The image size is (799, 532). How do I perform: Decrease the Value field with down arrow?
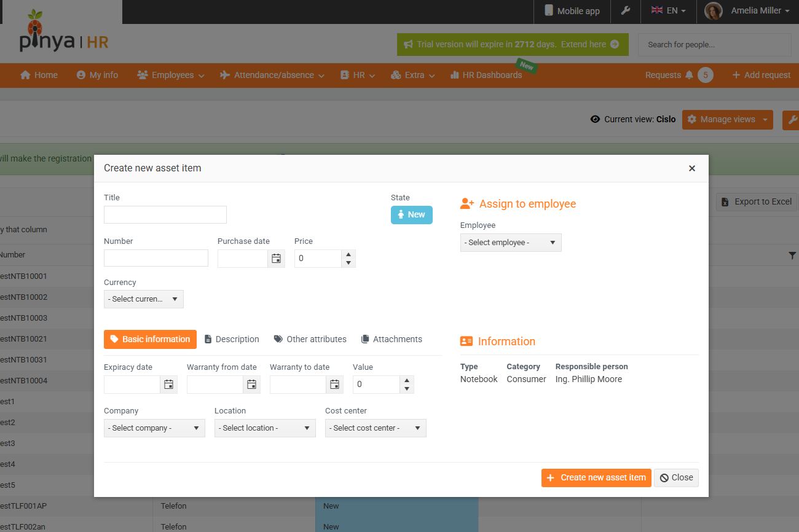407,389
